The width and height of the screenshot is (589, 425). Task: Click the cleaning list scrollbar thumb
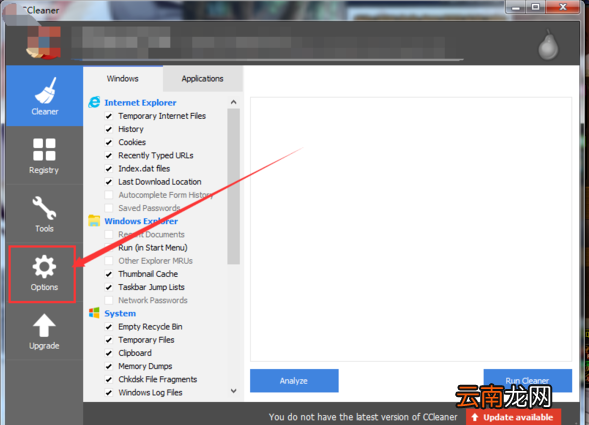pyautogui.click(x=234, y=186)
